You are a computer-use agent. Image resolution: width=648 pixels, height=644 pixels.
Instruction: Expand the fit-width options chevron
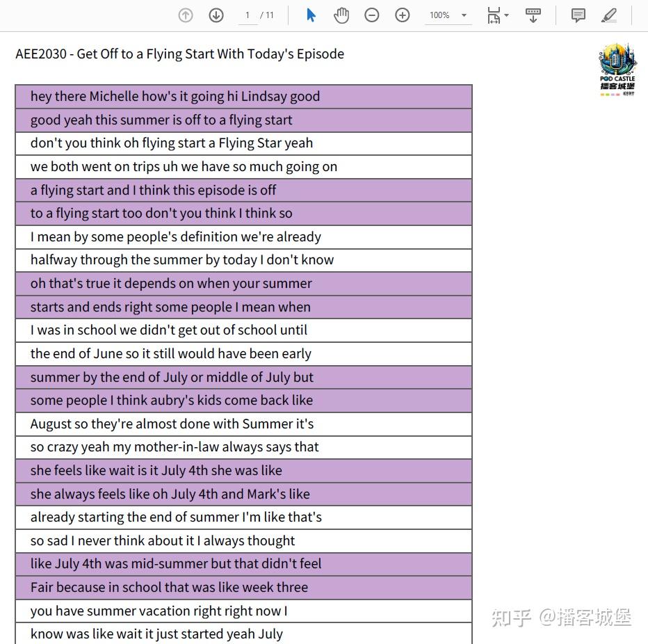click(506, 15)
